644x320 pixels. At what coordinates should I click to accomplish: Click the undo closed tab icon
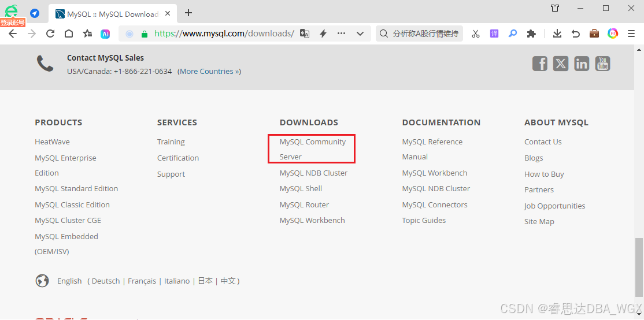576,34
